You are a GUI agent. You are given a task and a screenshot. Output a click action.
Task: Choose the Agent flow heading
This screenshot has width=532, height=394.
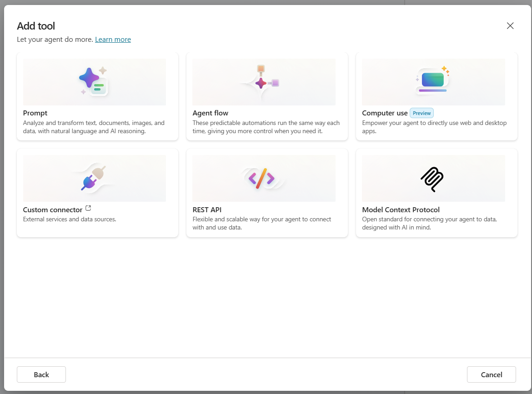click(210, 113)
